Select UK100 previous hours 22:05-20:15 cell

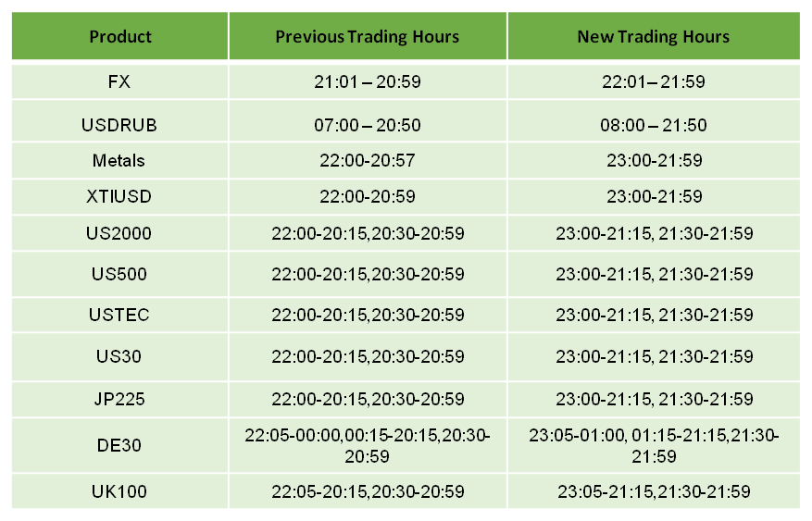tap(368, 491)
